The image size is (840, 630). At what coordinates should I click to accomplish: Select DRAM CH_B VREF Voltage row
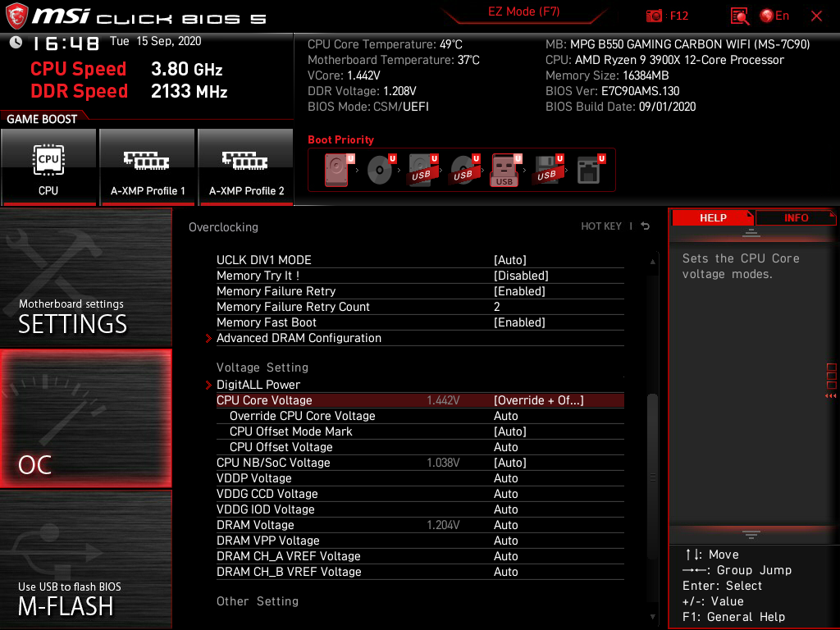tap(420, 571)
